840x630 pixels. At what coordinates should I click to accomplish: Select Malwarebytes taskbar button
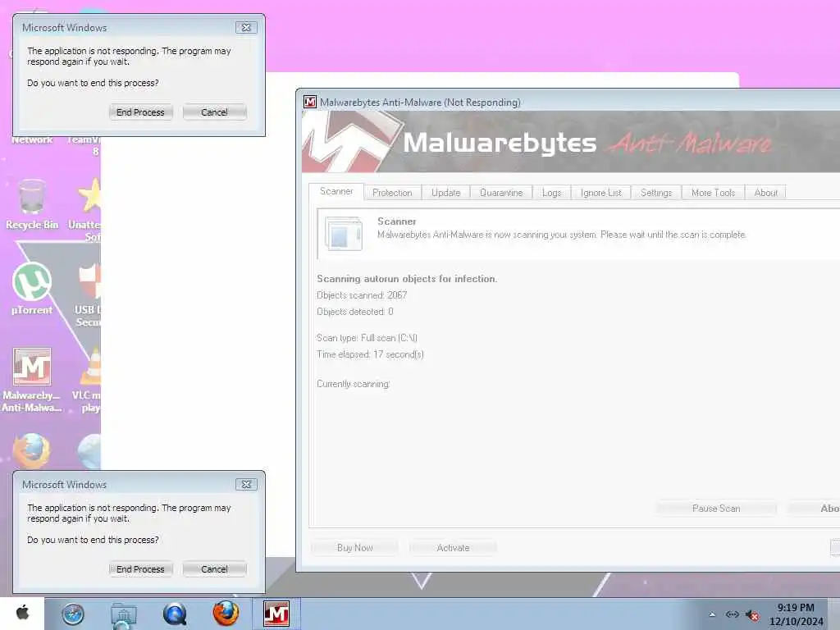click(x=276, y=614)
